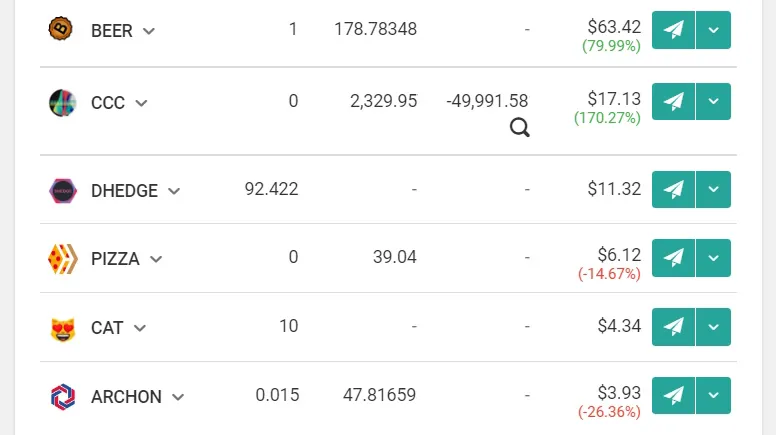Open more actions dropdown for BEER
This screenshot has height=435, width=776.
point(713,30)
